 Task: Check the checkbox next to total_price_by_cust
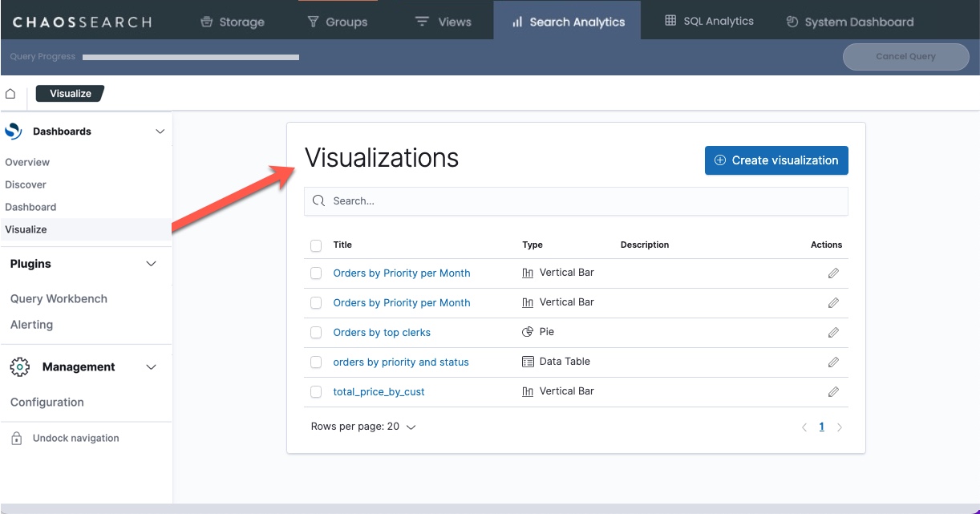315,391
